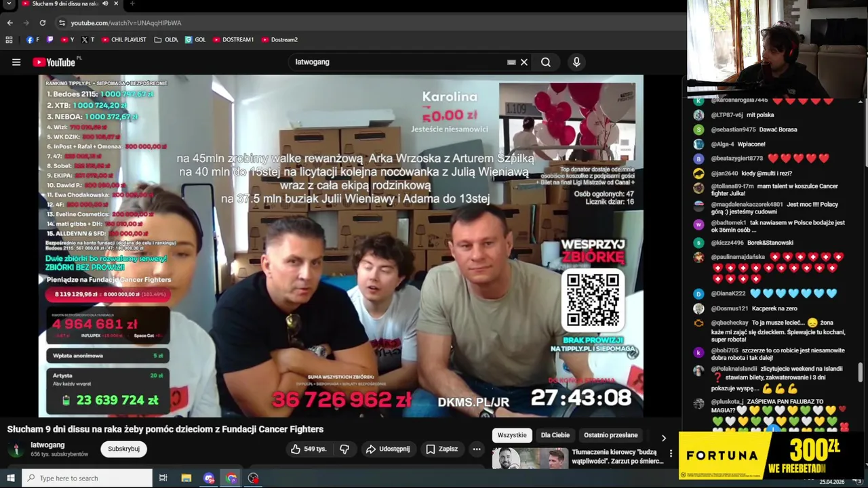Open the latwogang channel name link
868x488 pixels.
point(47,445)
